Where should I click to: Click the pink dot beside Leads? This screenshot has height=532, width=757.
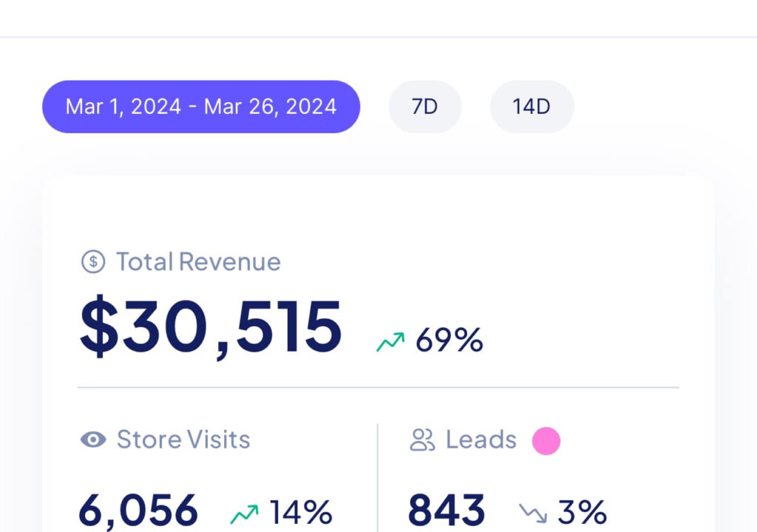point(546,441)
